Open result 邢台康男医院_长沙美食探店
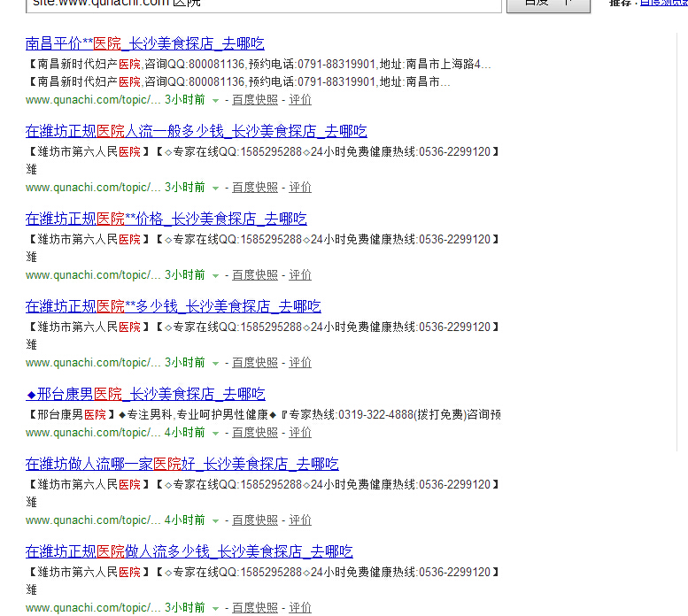 145,394
